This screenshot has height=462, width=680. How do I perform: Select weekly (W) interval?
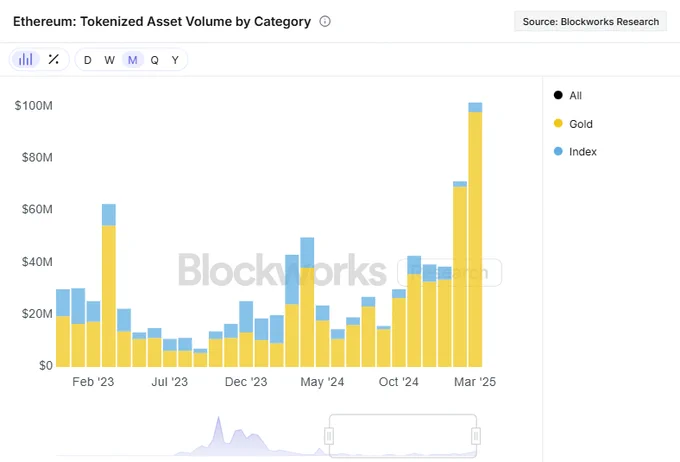[110, 60]
